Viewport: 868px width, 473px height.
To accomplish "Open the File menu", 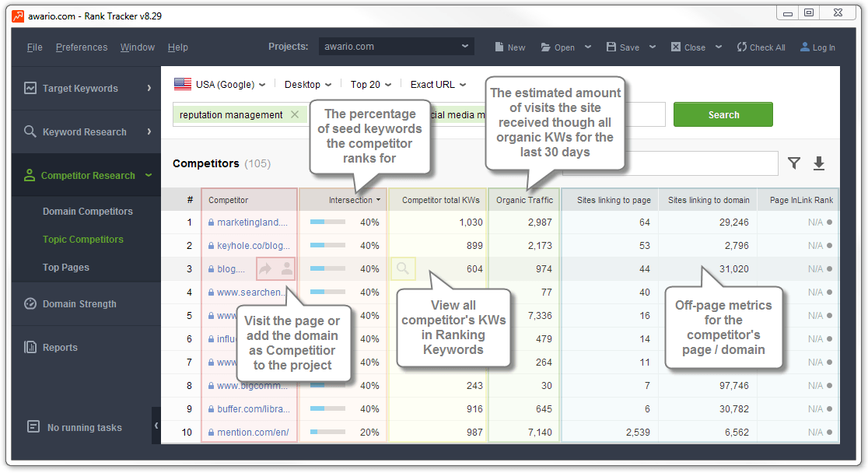I will 35,47.
